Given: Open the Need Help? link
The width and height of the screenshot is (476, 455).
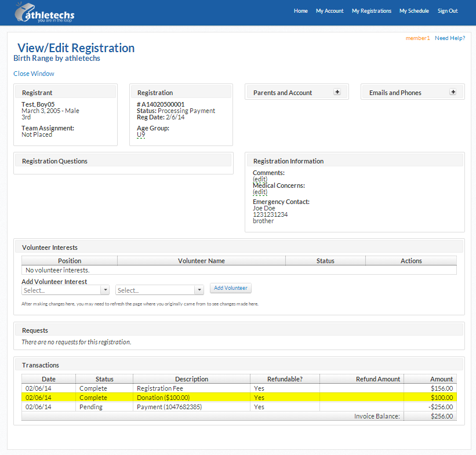Looking at the screenshot, I should (450, 38).
